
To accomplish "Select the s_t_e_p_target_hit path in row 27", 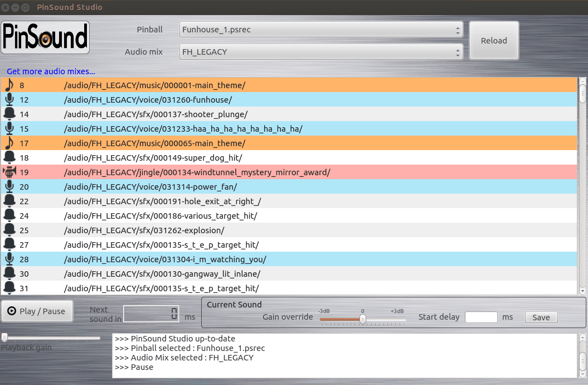I will [x=161, y=244].
